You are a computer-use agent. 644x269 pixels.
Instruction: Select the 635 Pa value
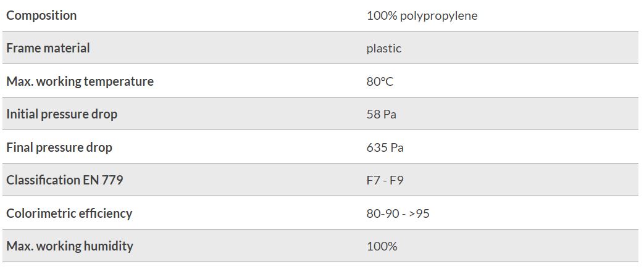(x=385, y=147)
